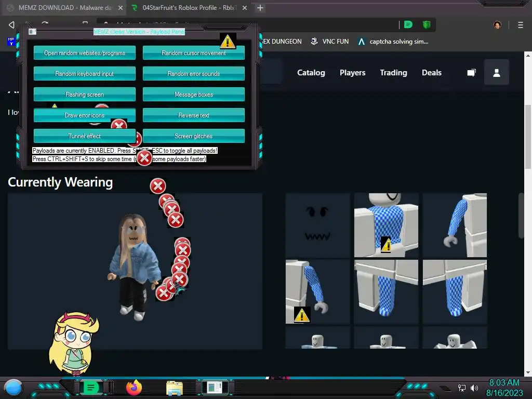532x399 pixels.
Task: Go to the Catalog page
Action: [311, 73]
